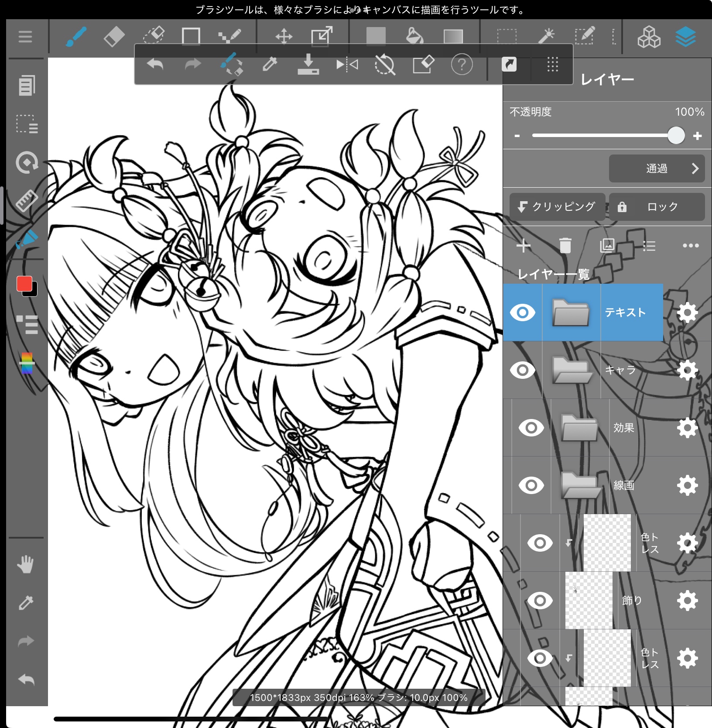The image size is (712, 728).
Task: Select the Eraser tool
Action: 114,36
